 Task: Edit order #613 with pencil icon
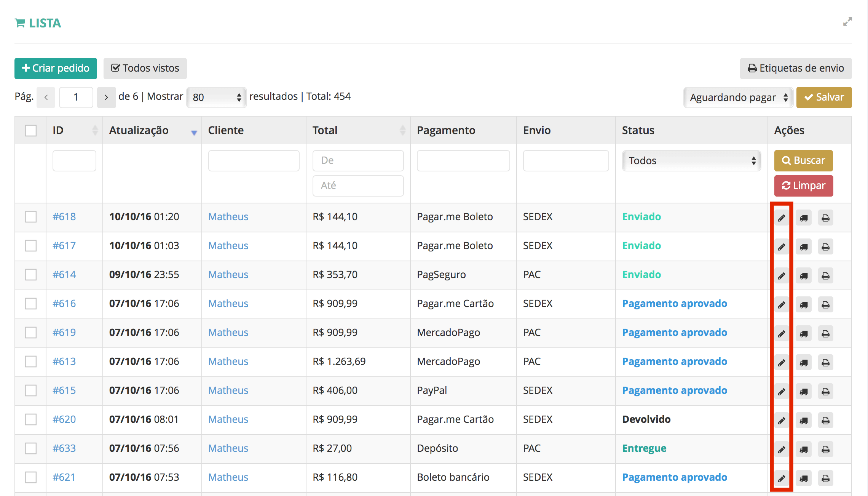click(x=782, y=363)
